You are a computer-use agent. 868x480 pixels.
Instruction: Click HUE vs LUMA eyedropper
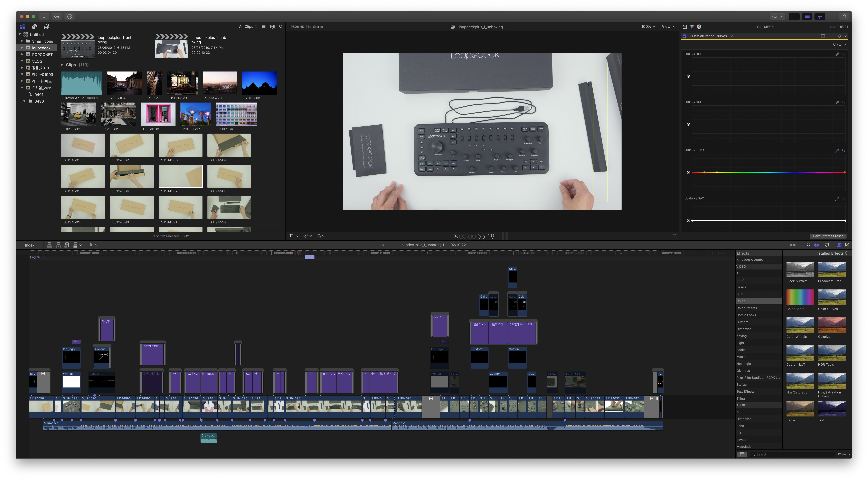[x=837, y=151]
